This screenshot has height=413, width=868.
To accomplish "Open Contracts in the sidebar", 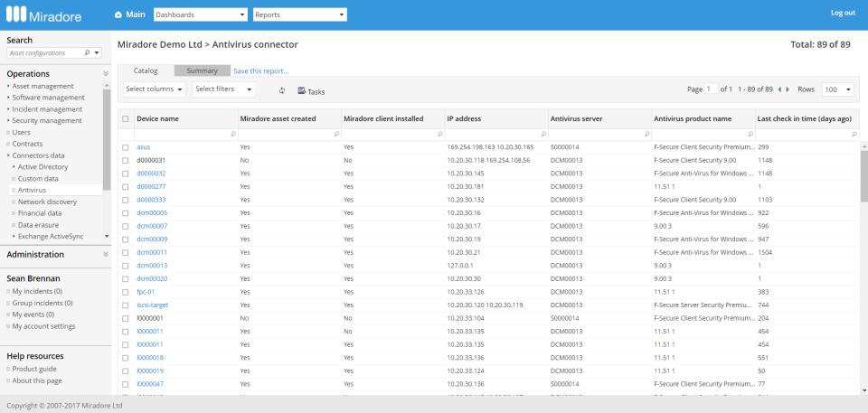I will [x=27, y=144].
